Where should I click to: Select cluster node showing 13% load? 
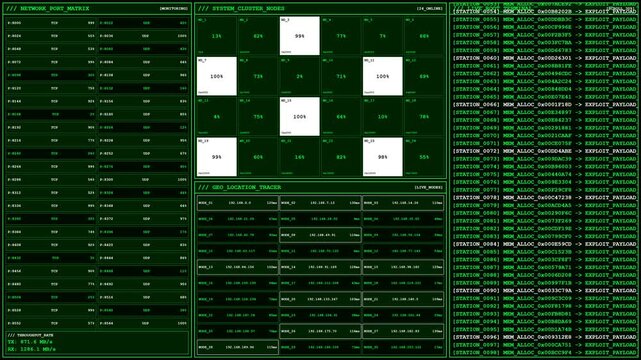tap(217, 36)
